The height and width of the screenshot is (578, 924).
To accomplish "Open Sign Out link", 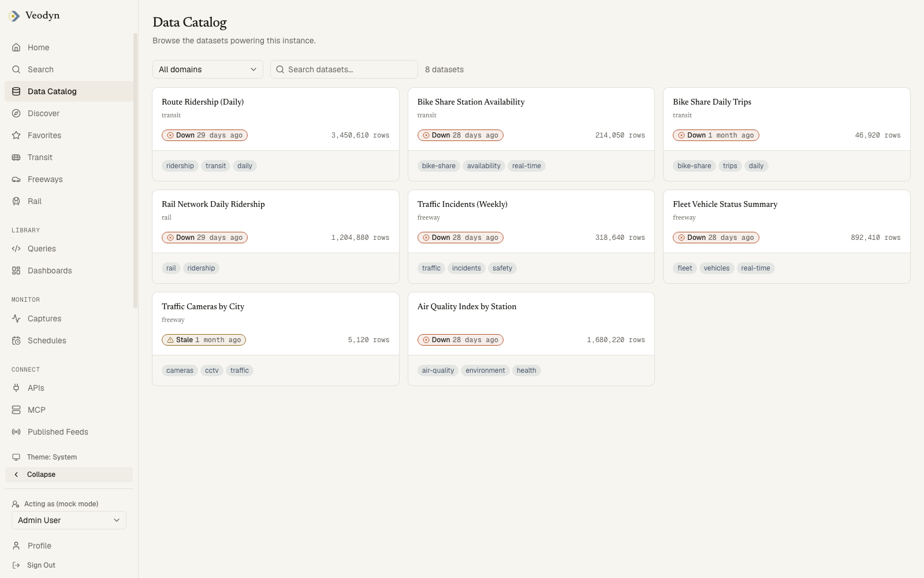I will (x=69, y=565).
